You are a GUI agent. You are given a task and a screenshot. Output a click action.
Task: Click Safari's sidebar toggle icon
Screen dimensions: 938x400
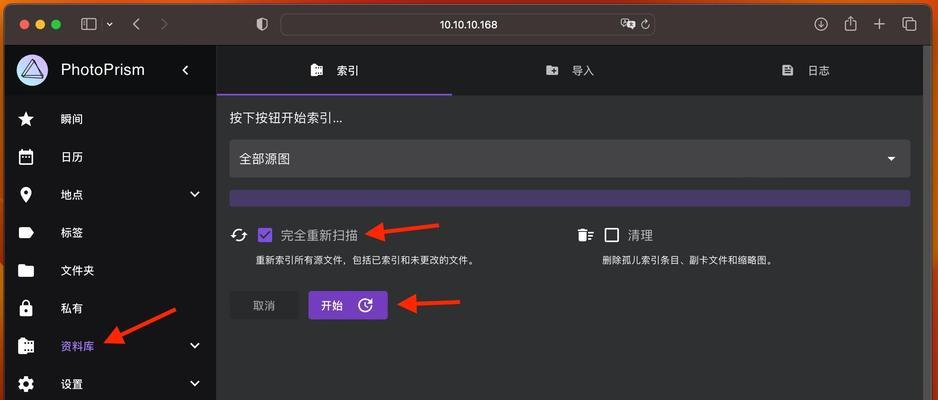click(x=89, y=25)
